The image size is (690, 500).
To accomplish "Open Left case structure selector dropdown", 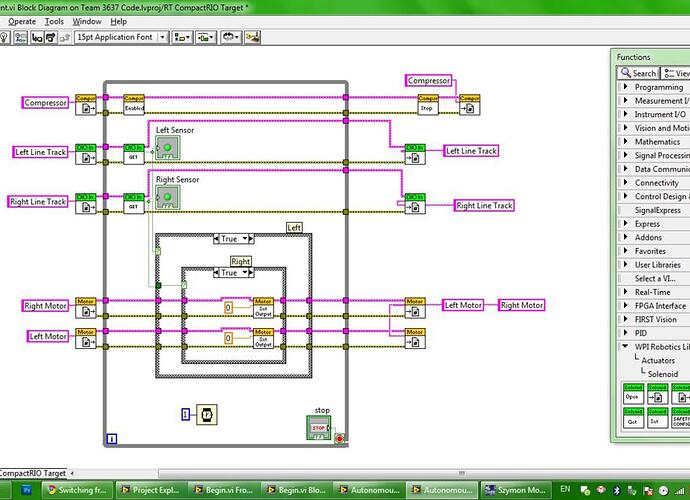I will click(245, 239).
